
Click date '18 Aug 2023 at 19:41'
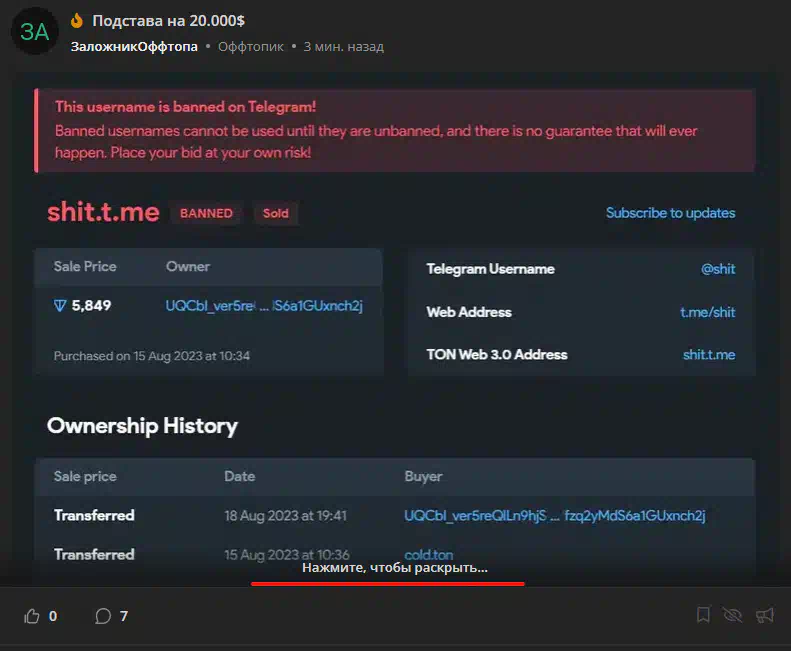286,516
